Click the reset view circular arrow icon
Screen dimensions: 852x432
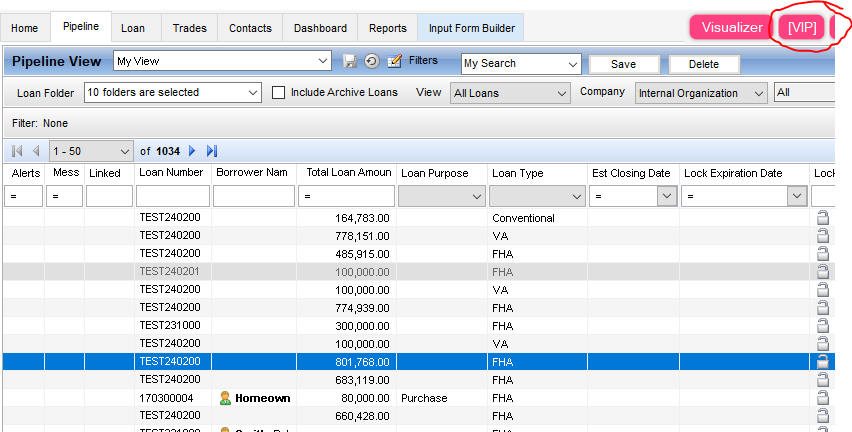[371, 62]
